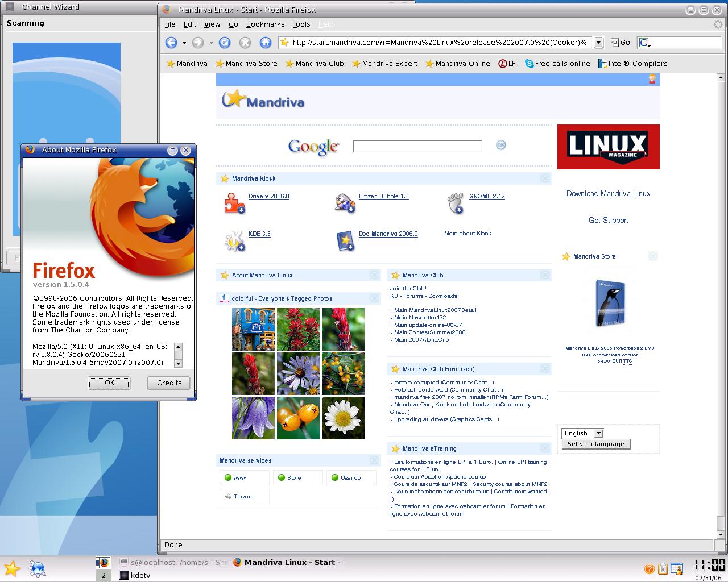The height and width of the screenshot is (582, 728).
Task: Click the Firefox forward arrow button
Action: (x=197, y=43)
